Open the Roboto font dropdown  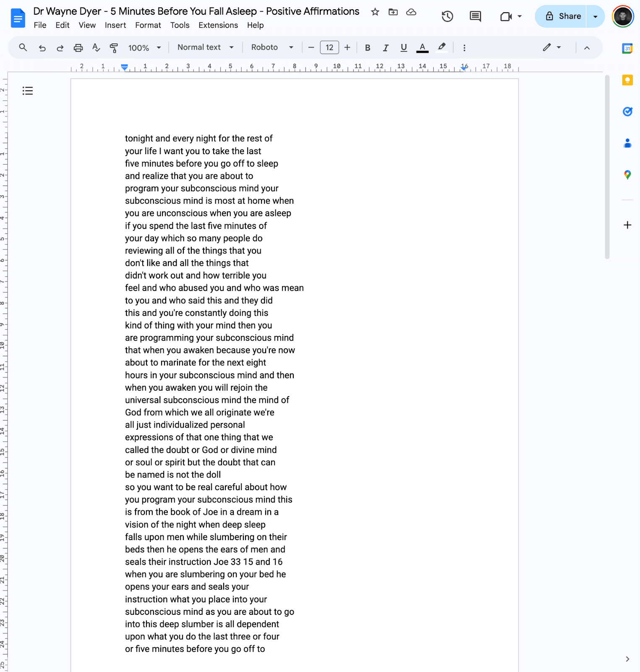pos(272,47)
